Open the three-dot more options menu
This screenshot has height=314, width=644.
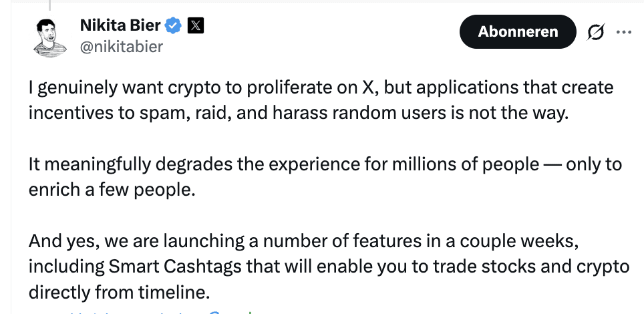coord(623,31)
